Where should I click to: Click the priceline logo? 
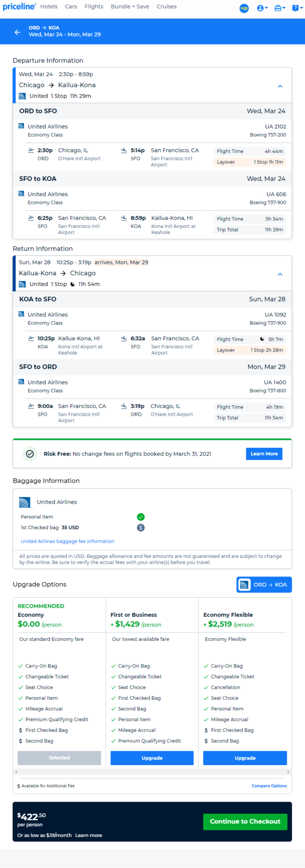tap(19, 7)
